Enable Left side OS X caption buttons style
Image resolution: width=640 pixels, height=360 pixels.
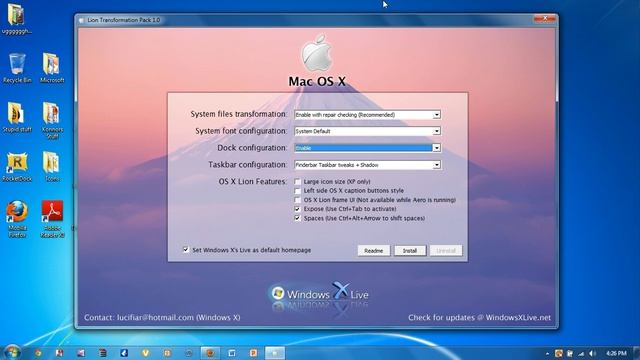[298, 191]
